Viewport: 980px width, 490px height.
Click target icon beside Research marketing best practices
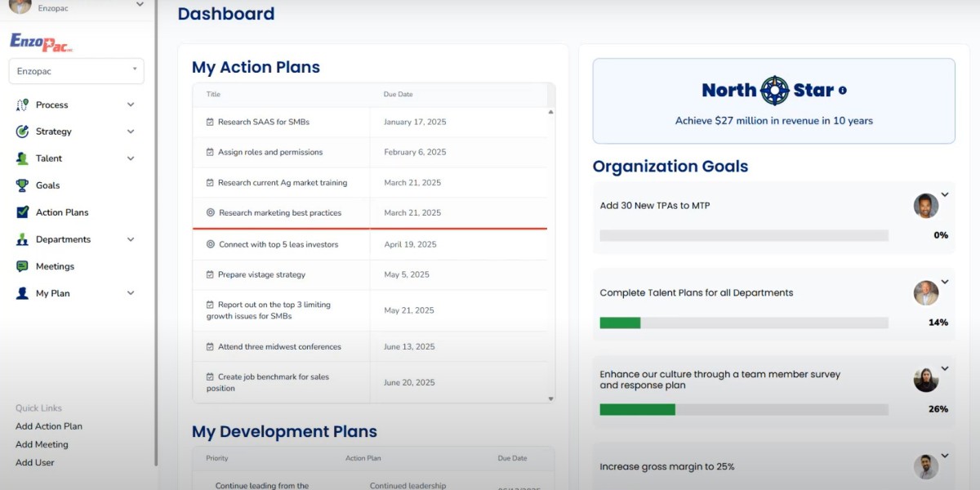click(211, 212)
